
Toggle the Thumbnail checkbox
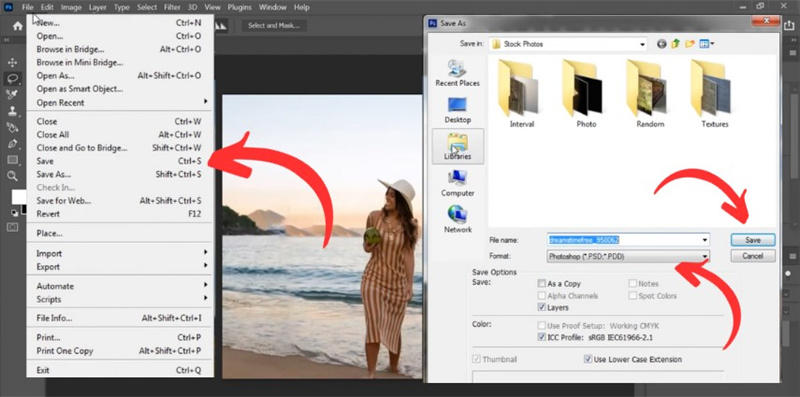477,359
